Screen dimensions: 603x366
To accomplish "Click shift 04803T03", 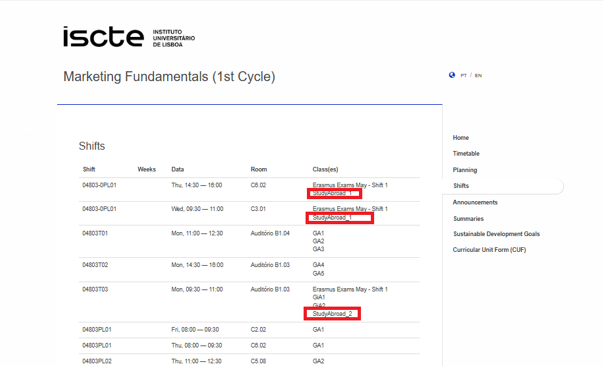I will click(95, 289).
